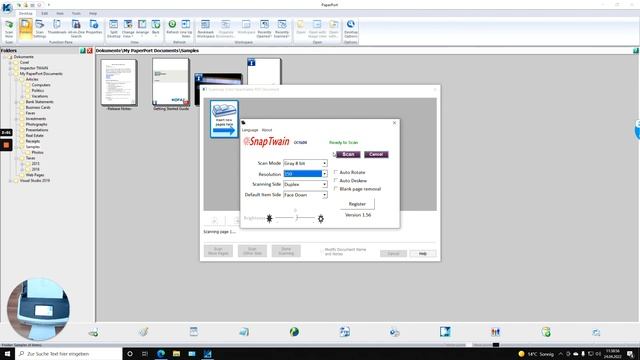The width and height of the screenshot is (640, 360).
Task: Click the PaperPort taskbar icon
Action: coord(207,353)
